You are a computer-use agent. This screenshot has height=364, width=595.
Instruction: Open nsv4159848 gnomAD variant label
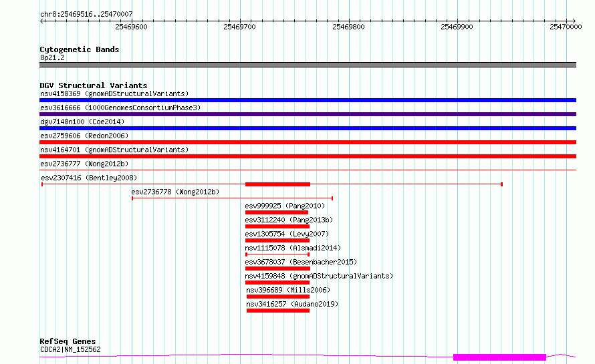(x=319, y=276)
